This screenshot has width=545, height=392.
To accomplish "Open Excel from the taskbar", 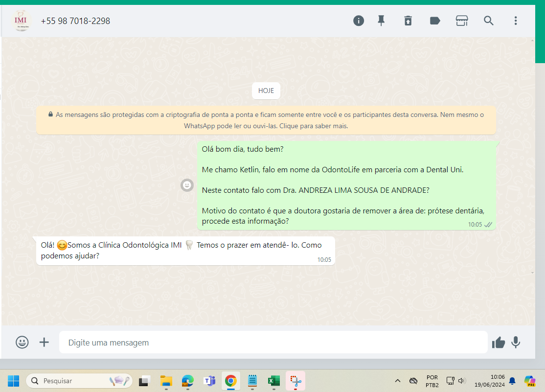I will pos(274,381).
